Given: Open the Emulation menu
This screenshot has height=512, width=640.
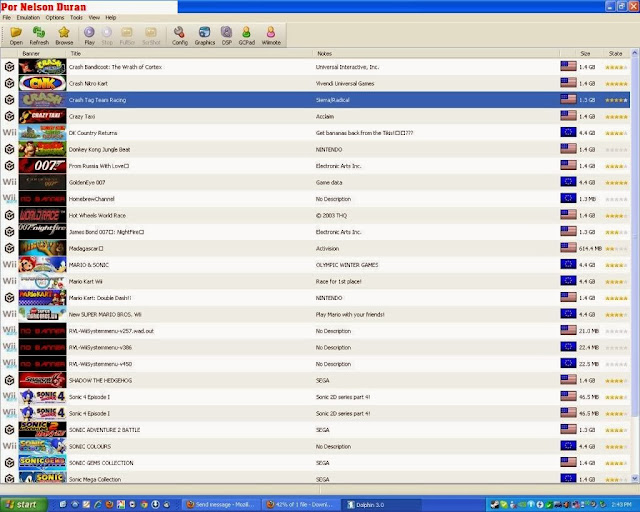Looking at the screenshot, I should click(28, 18).
